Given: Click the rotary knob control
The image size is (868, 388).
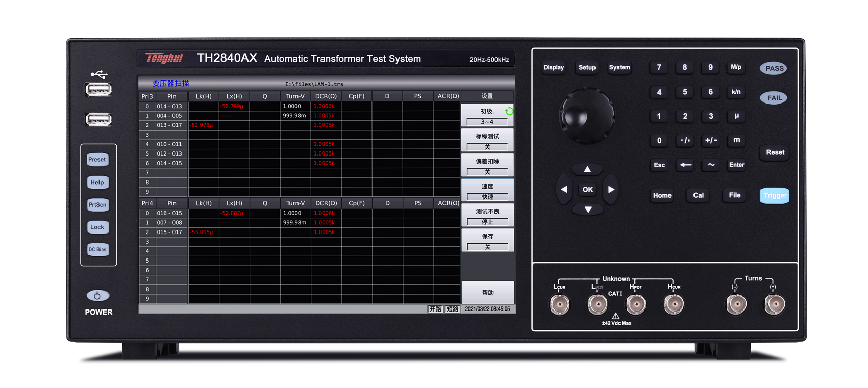Looking at the screenshot, I should [x=587, y=115].
